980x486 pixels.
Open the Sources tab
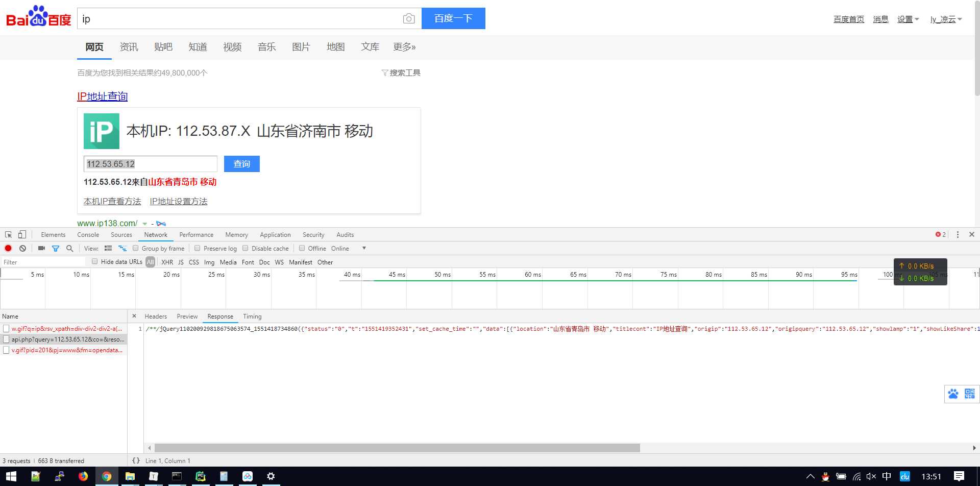pyautogui.click(x=121, y=234)
